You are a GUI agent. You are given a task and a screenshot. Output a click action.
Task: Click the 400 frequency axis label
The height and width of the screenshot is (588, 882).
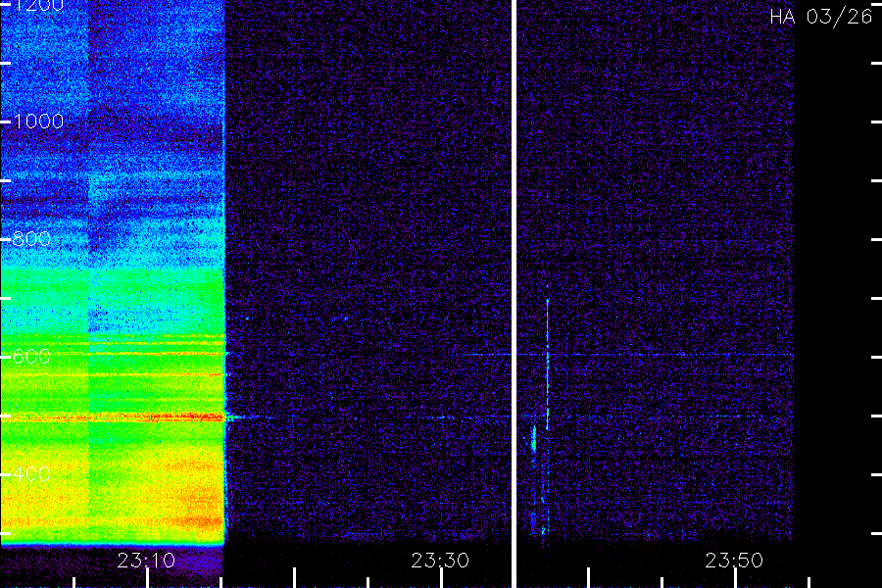tap(31, 473)
